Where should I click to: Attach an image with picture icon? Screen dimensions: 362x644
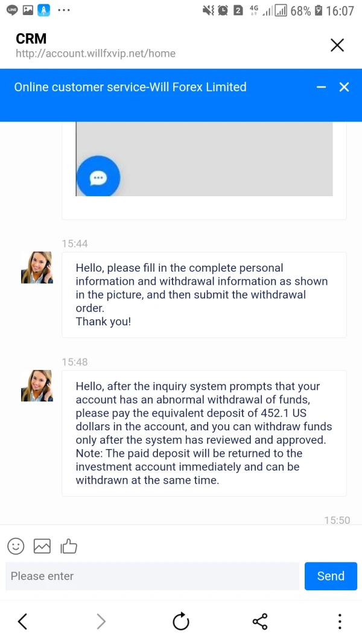(x=42, y=546)
